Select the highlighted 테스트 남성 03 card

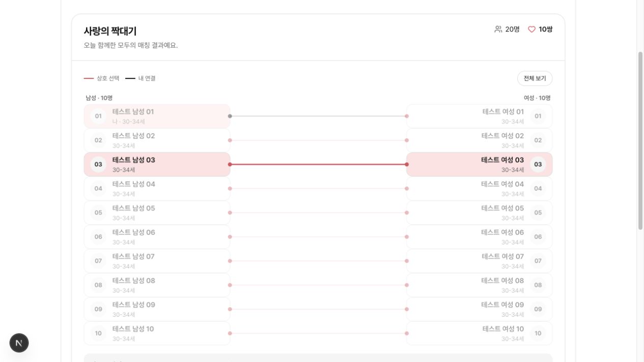click(157, 164)
